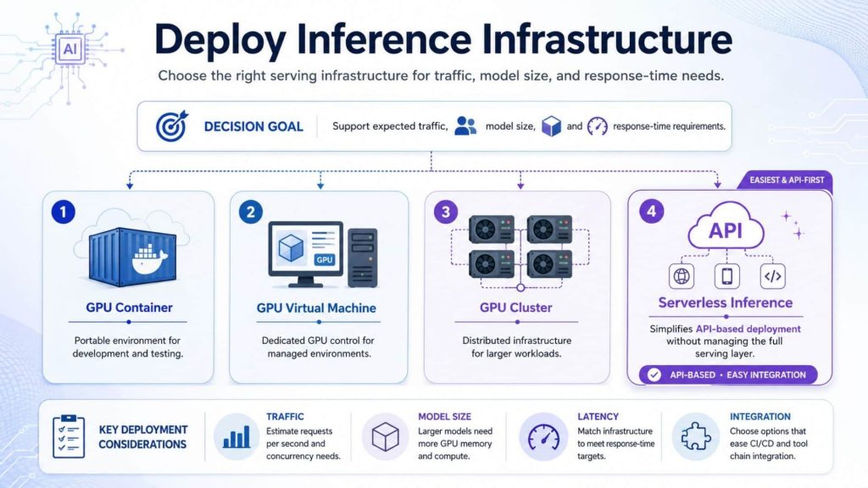
Task: Click the target Decision Goal icon
Action: 171,126
